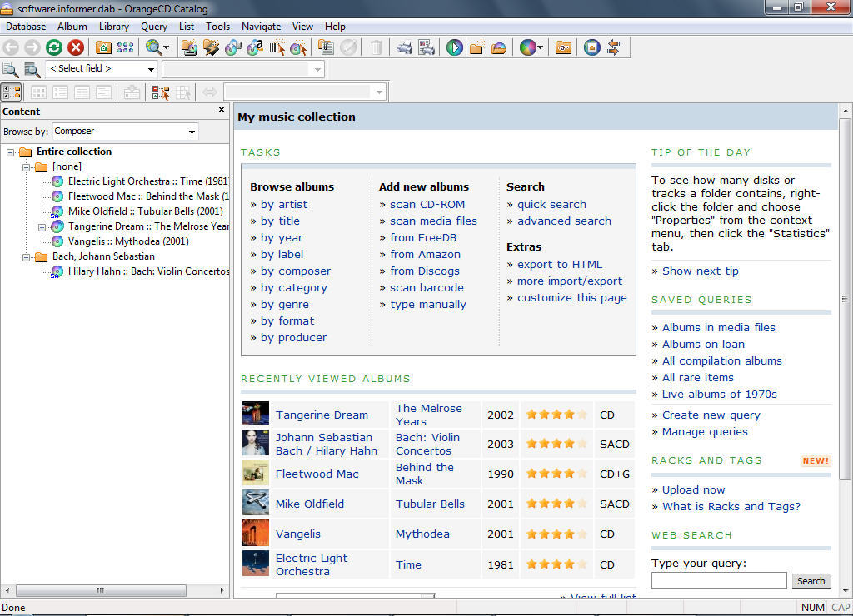853x616 pixels.
Task: Click the scan CD-ROM link
Action: tap(427, 205)
